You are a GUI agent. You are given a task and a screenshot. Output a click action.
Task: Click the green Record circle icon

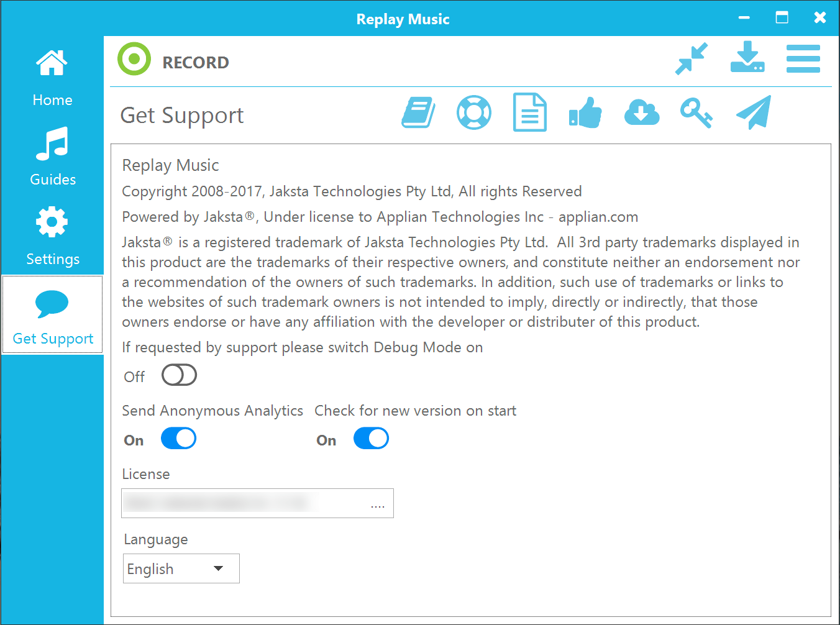(x=134, y=59)
